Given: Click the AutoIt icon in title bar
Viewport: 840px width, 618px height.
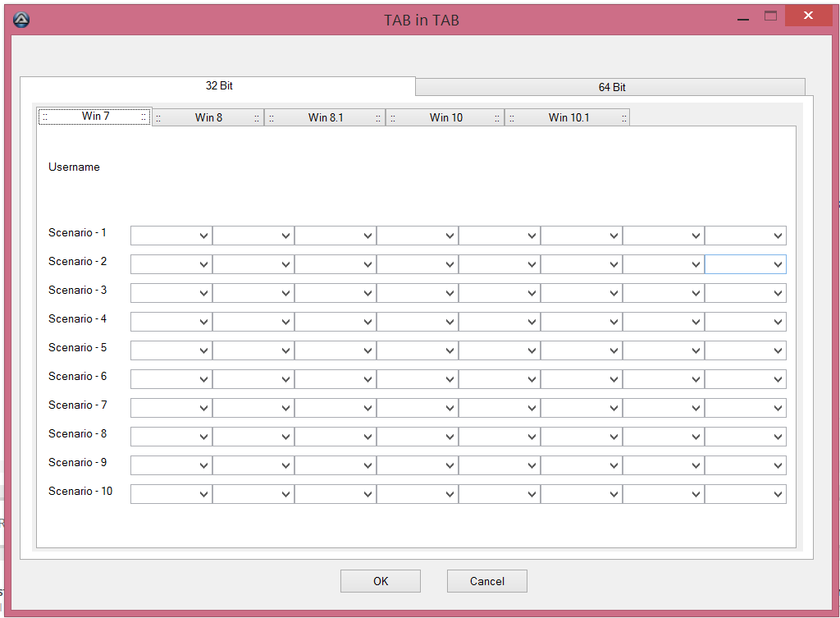Looking at the screenshot, I should 21,20.
